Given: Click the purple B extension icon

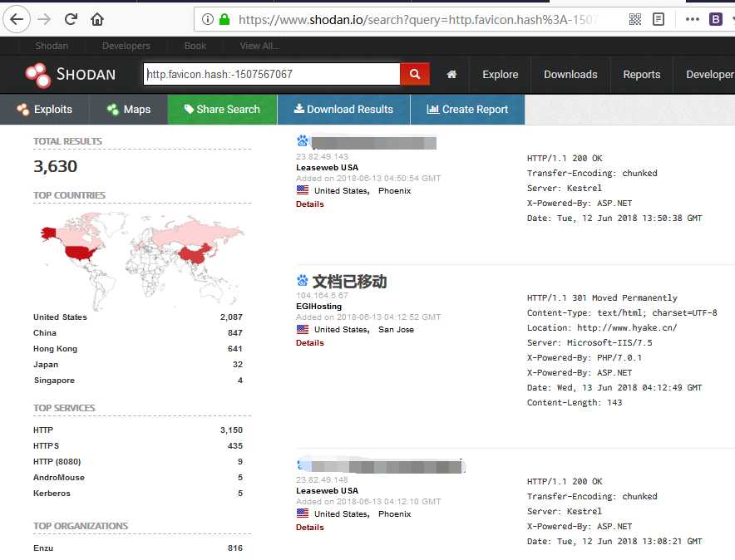Looking at the screenshot, I should click(x=715, y=19).
